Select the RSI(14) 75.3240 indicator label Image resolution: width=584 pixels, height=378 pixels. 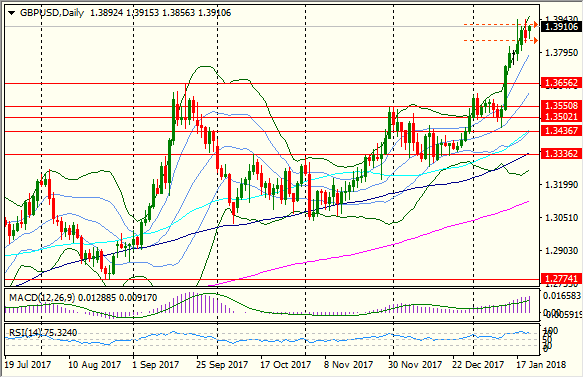[x=43, y=332]
